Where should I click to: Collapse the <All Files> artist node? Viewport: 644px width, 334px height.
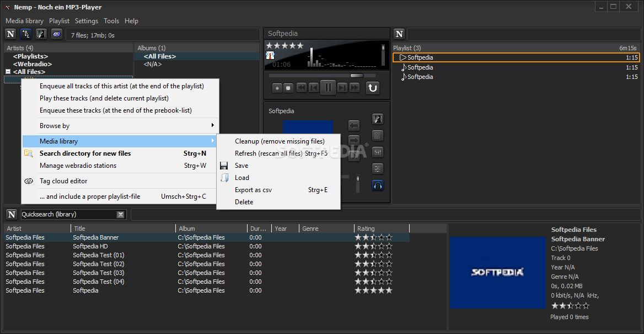7,72
